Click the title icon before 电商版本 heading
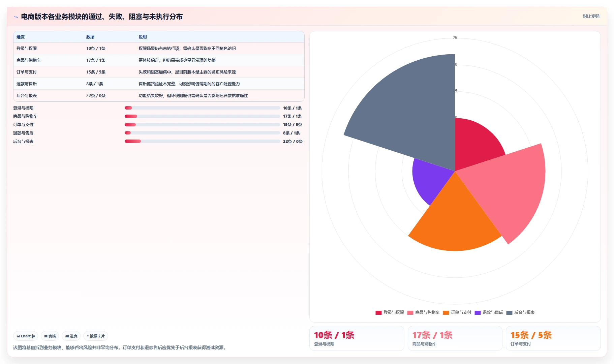614x364 pixels. [x=16, y=17]
